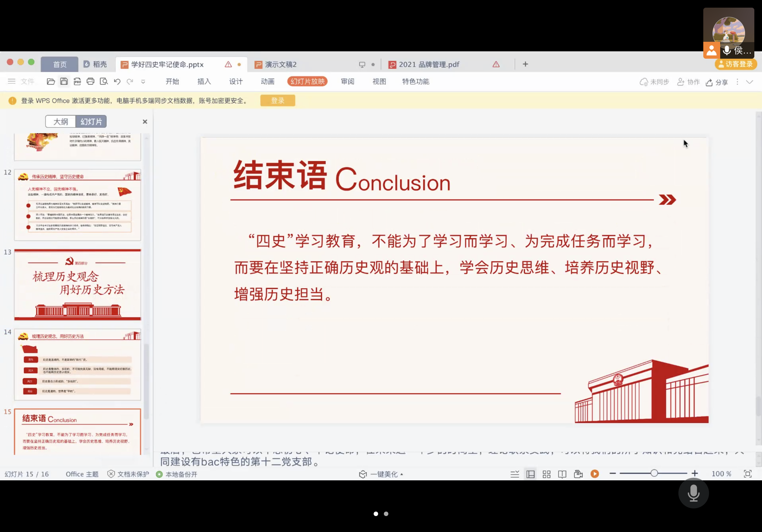Select 幻灯片 thumbnail view toggle

pyautogui.click(x=91, y=122)
